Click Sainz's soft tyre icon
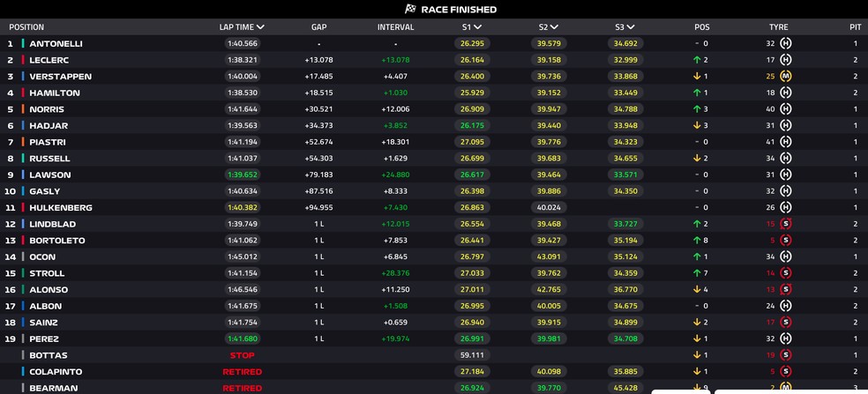The width and height of the screenshot is (868, 394). click(785, 322)
